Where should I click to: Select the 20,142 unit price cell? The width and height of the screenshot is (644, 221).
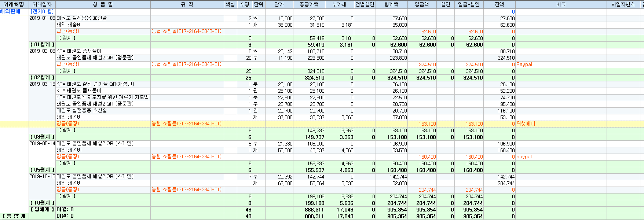coord(279,51)
